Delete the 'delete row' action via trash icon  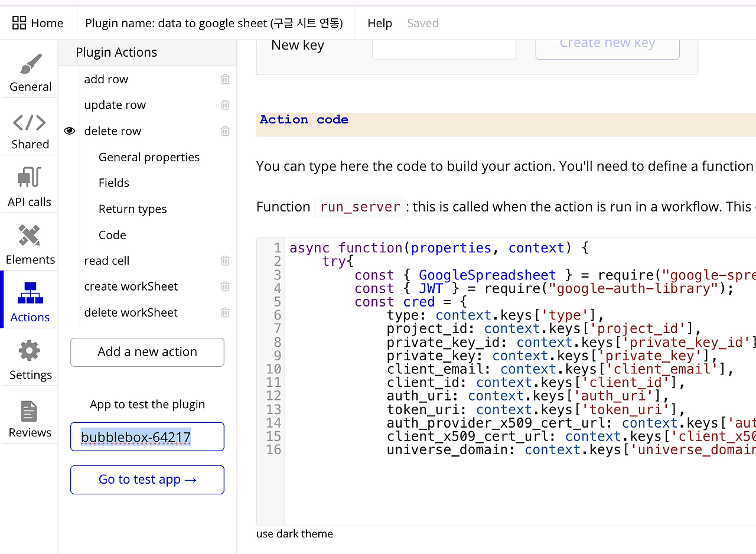[225, 131]
